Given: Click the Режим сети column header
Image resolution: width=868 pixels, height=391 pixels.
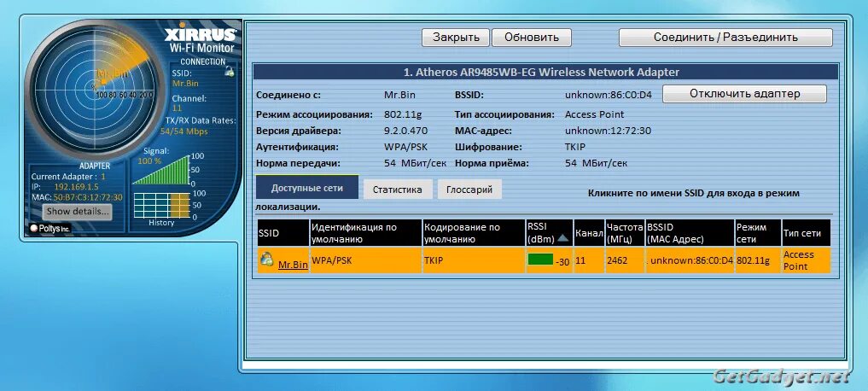Looking at the screenshot, I should (x=758, y=232).
